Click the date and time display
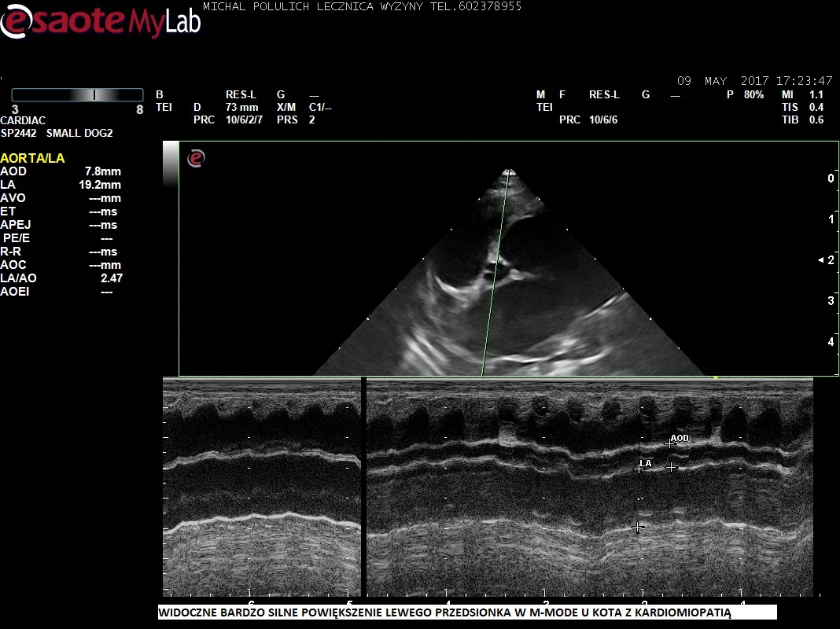This screenshot has width=840, height=629. click(x=754, y=81)
